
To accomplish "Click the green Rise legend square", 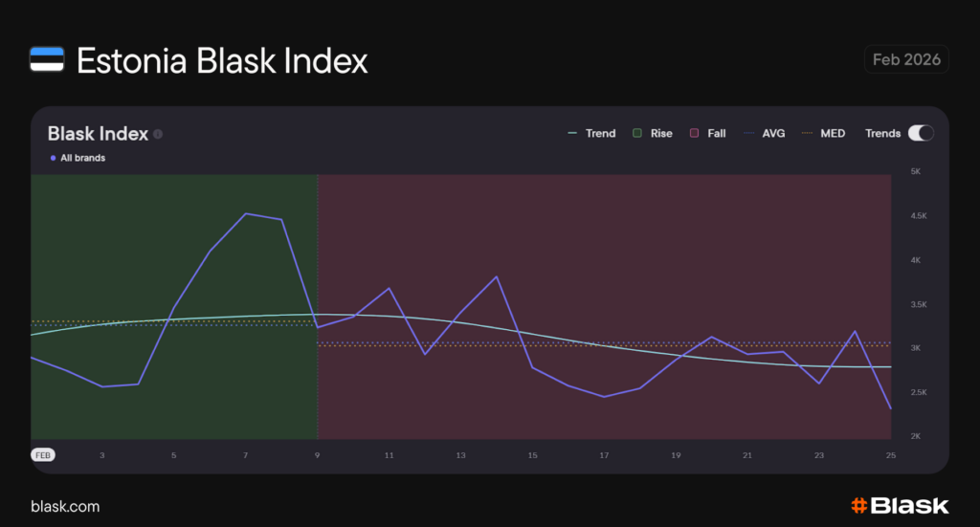I will (636, 133).
